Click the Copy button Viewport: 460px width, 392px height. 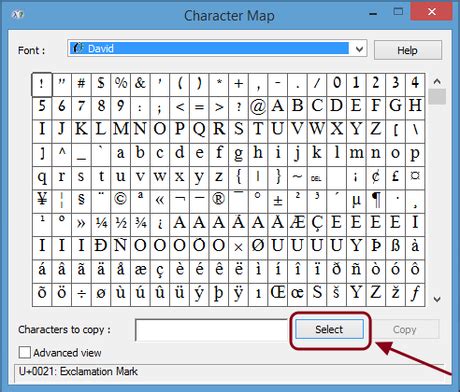click(x=404, y=329)
